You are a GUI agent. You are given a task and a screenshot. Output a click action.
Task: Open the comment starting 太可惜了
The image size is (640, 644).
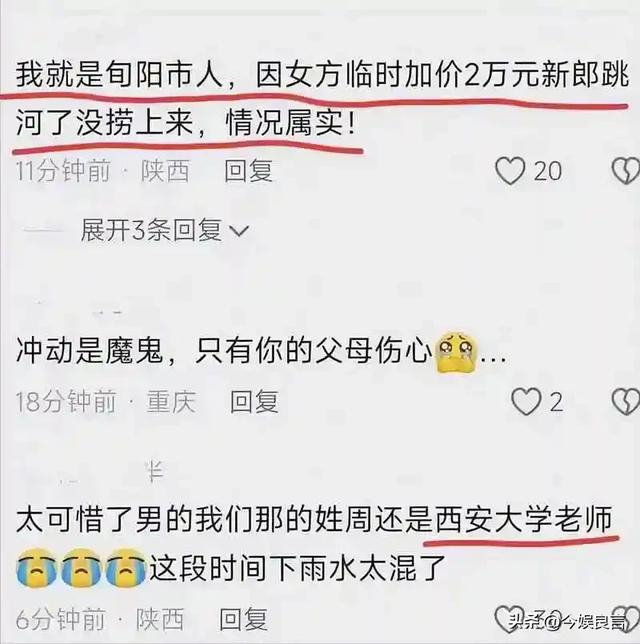pyautogui.click(x=314, y=544)
